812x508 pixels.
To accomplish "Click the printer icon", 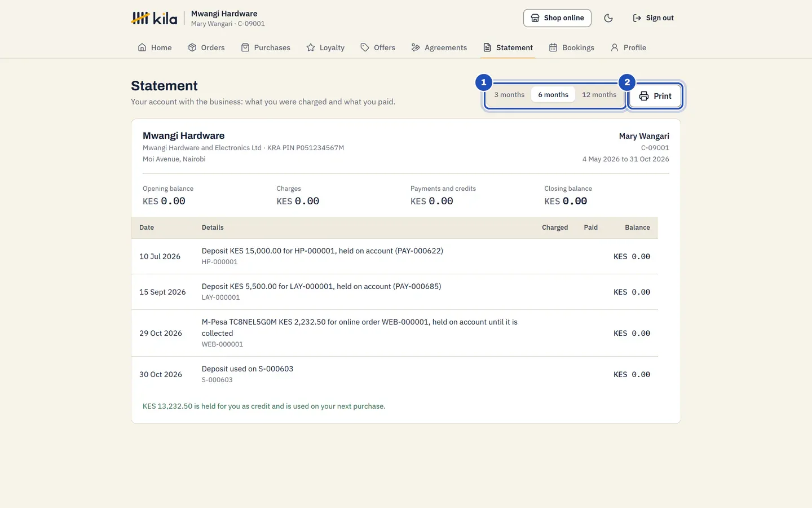I will tap(644, 96).
